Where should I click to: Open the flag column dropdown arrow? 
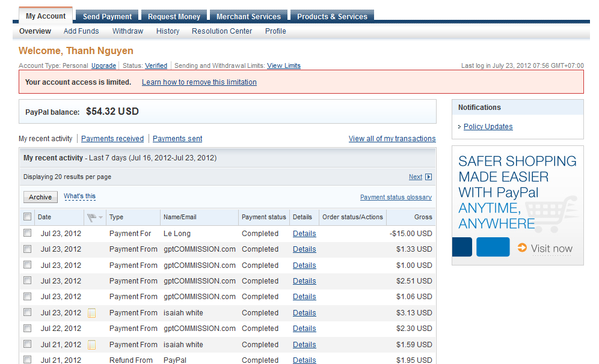tap(101, 217)
